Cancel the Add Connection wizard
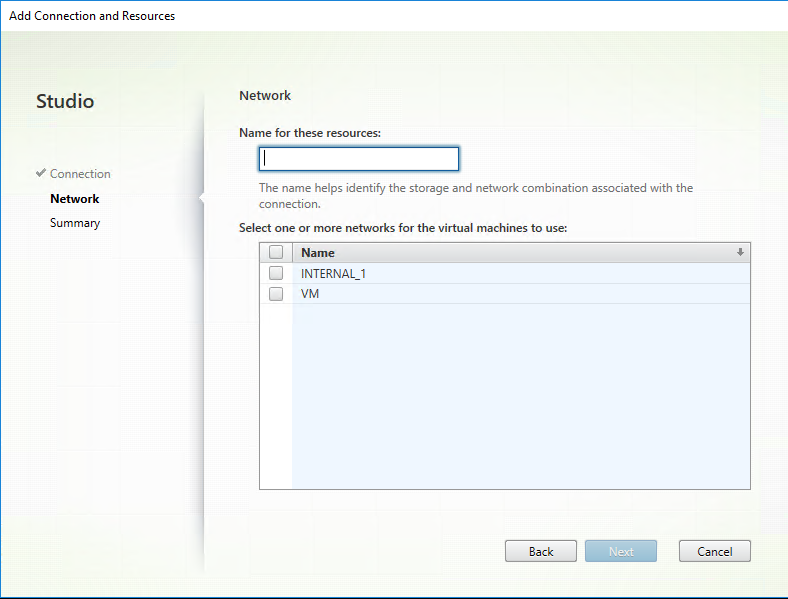 click(714, 551)
